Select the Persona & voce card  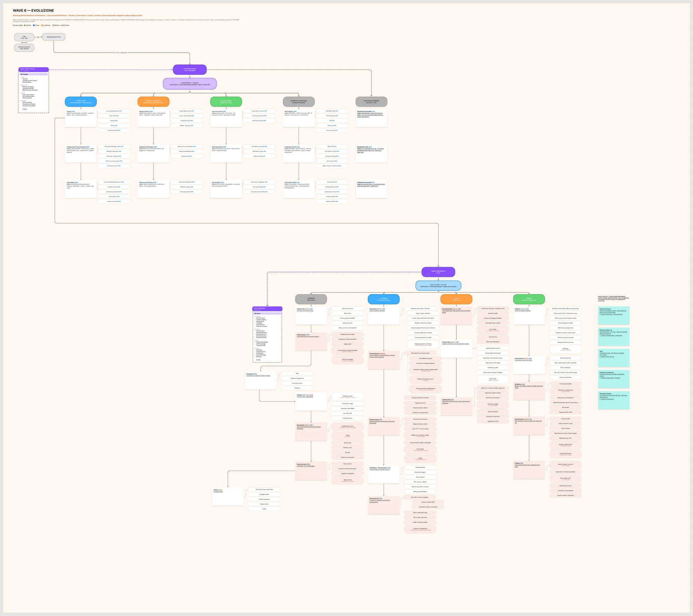[x=384, y=426]
